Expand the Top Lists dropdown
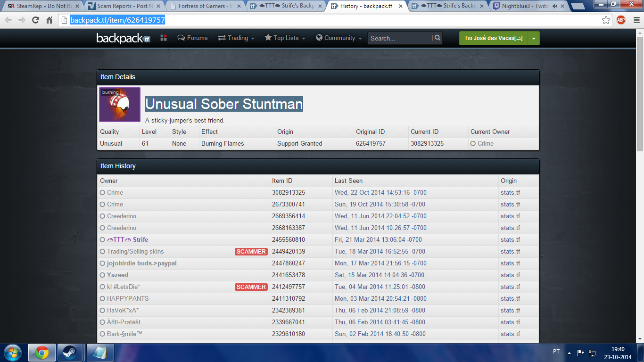 click(285, 38)
